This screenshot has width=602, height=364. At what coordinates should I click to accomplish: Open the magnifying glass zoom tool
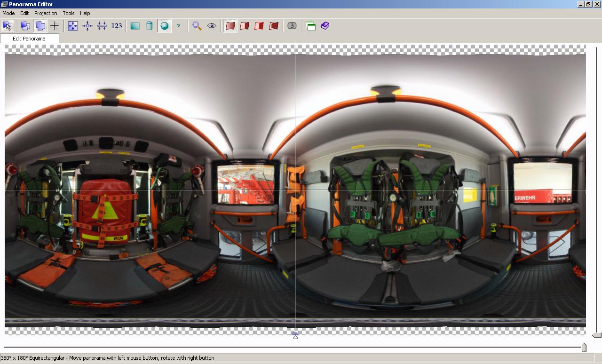pos(197,26)
